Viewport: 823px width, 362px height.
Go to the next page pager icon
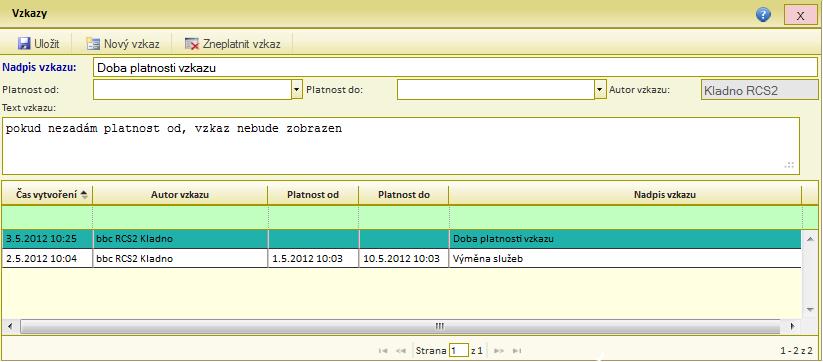499,350
